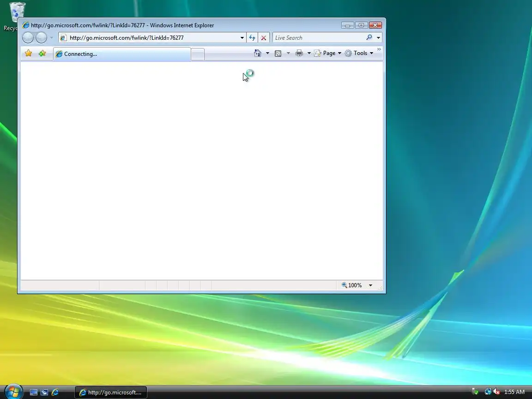Expand the address bar history dropdown
Image resolution: width=532 pixels, height=399 pixels.
[x=242, y=38]
